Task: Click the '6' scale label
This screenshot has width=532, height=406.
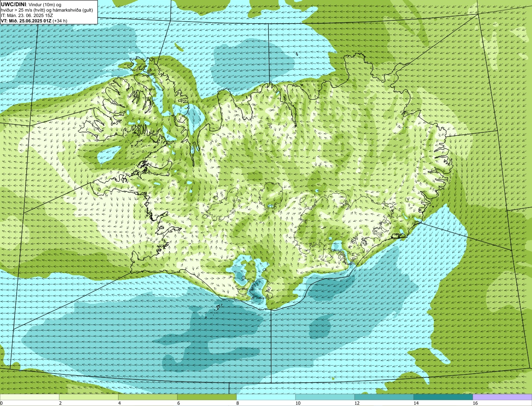Action: pyautogui.click(x=179, y=403)
